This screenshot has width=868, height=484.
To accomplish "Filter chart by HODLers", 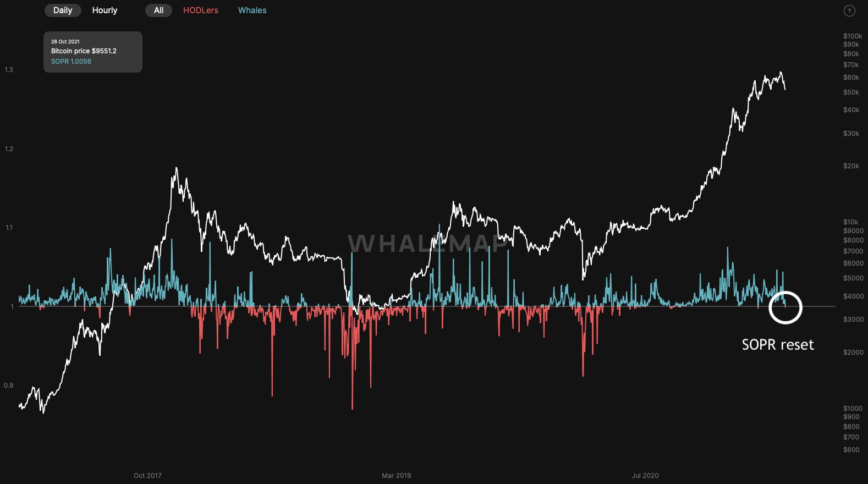I will [200, 10].
